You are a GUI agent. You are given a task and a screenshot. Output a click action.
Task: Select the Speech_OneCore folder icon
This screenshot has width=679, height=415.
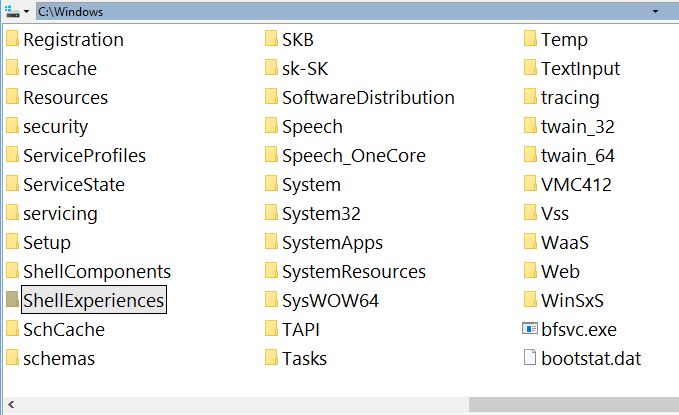pos(271,155)
